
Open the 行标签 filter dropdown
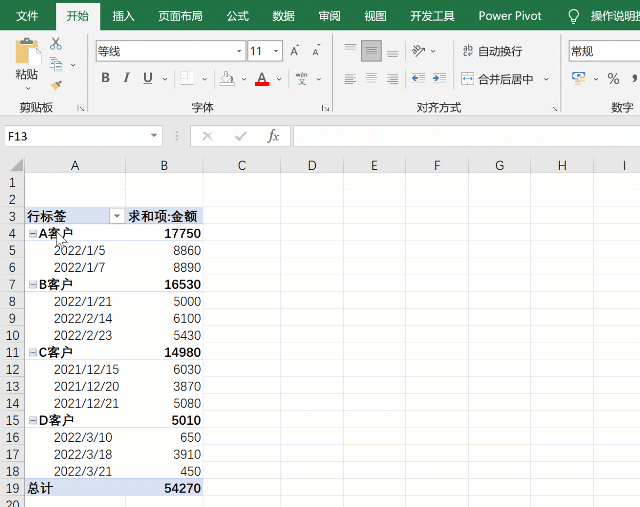coord(117,216)
